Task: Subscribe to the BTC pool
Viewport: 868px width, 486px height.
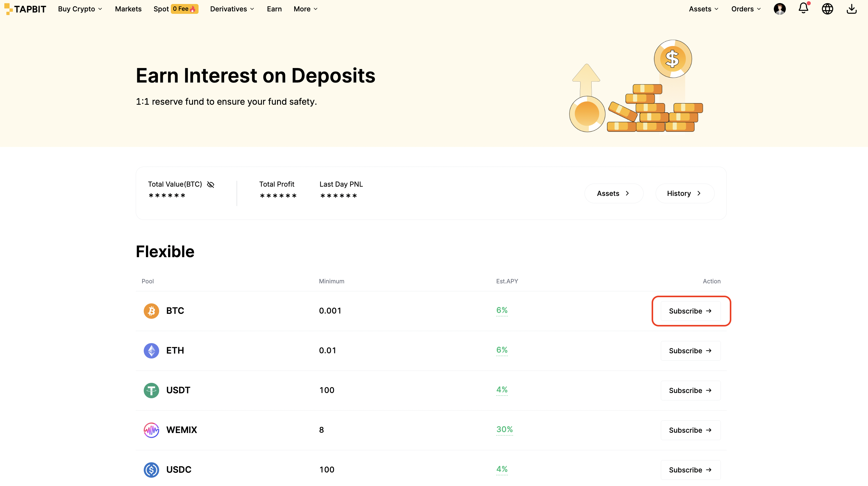Action: pyautogui.click(x=690, y=311)
